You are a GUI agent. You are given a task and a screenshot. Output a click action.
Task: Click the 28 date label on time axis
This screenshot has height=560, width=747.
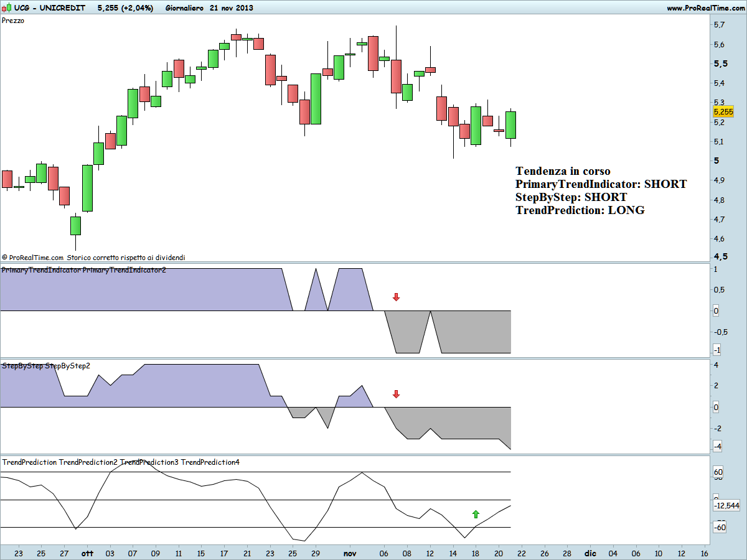coord(566,553)
